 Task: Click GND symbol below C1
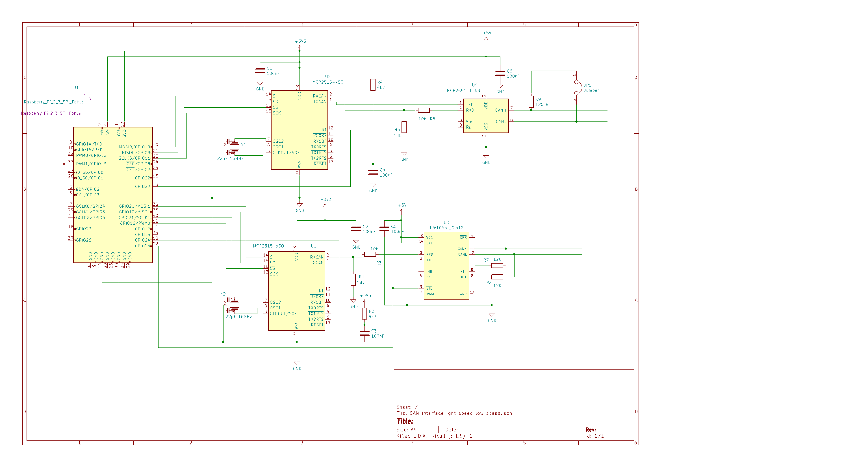[x=260, y=86]
